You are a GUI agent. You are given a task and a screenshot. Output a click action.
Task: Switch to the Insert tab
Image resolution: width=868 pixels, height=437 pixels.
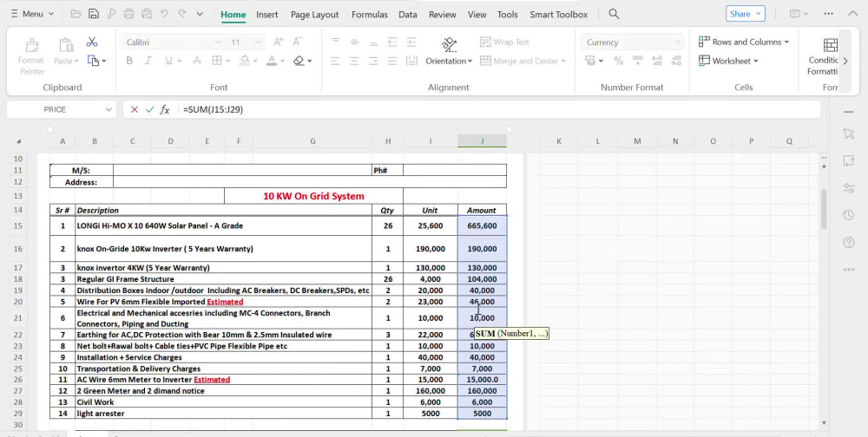tap(266, 15)
